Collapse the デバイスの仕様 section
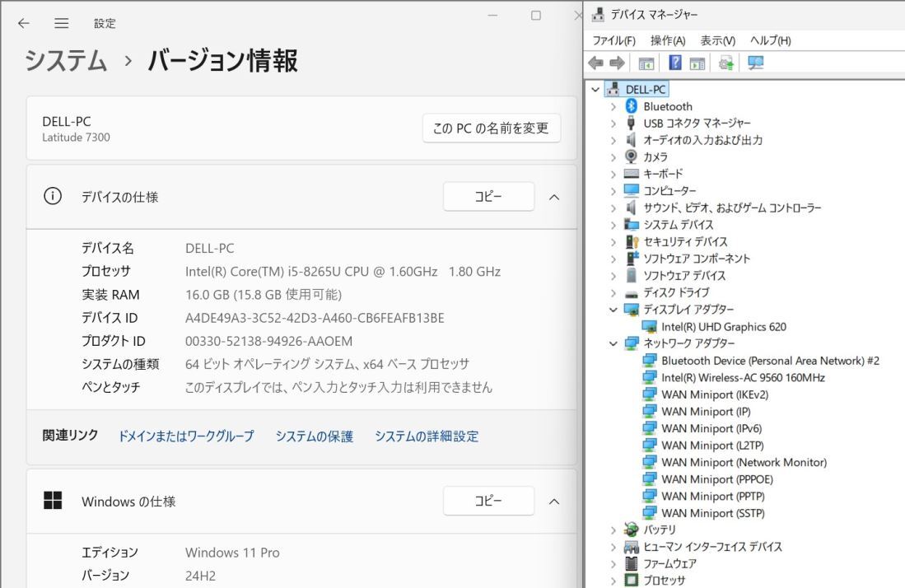Viewport: 905px width, 588px height. point(554,197)
